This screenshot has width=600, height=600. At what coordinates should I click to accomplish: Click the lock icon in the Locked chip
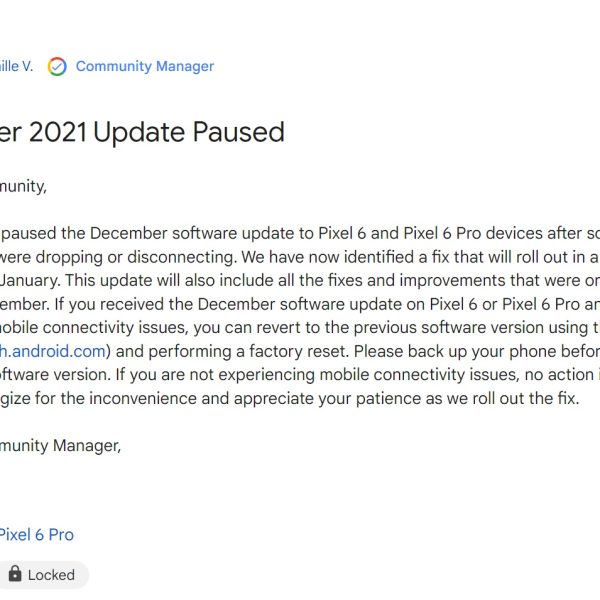point(15,574)
